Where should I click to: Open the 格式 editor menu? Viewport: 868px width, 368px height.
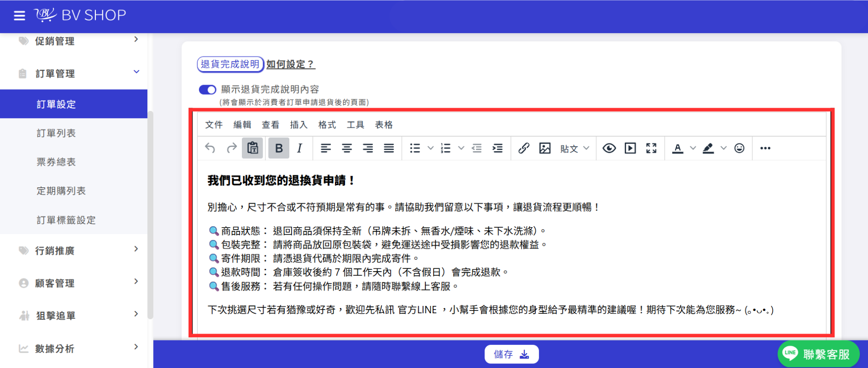click(x=327, y=124)
